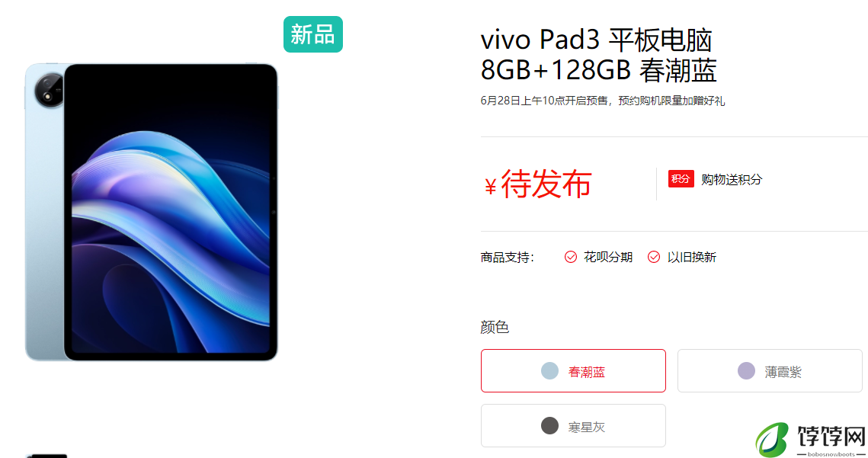This screenshot has height=458, width=868.
Task: Click the ¥ currency symbol
Action: [x=490, y=187]
